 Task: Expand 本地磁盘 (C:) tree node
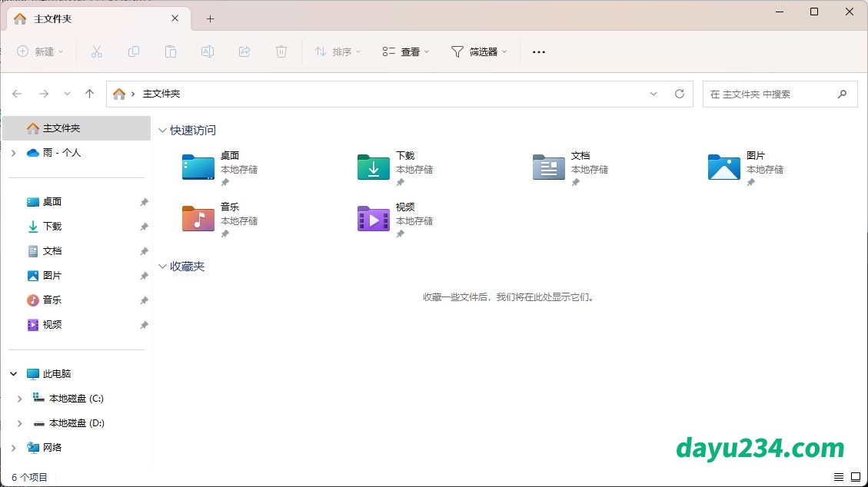(x=20, y=399)
